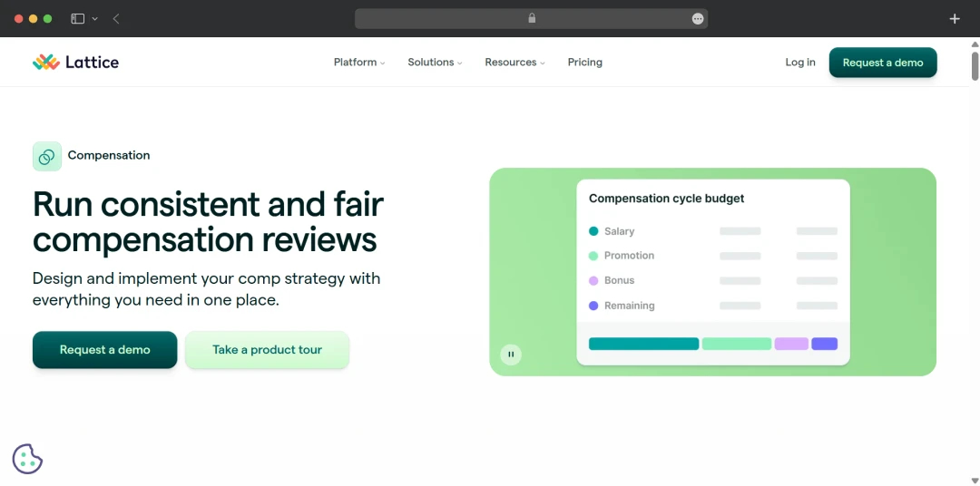Go back with the browser arrow
Viewport: 980px width, 486px height.
point(116,19)
